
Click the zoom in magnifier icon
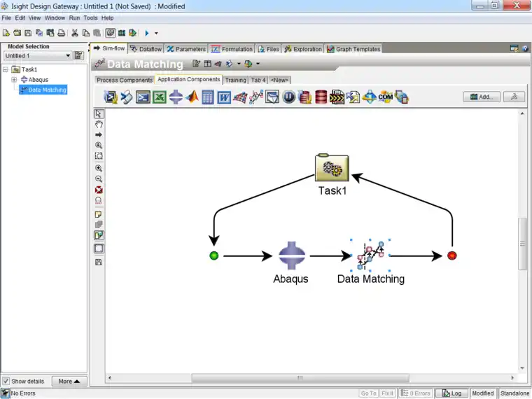99,168
